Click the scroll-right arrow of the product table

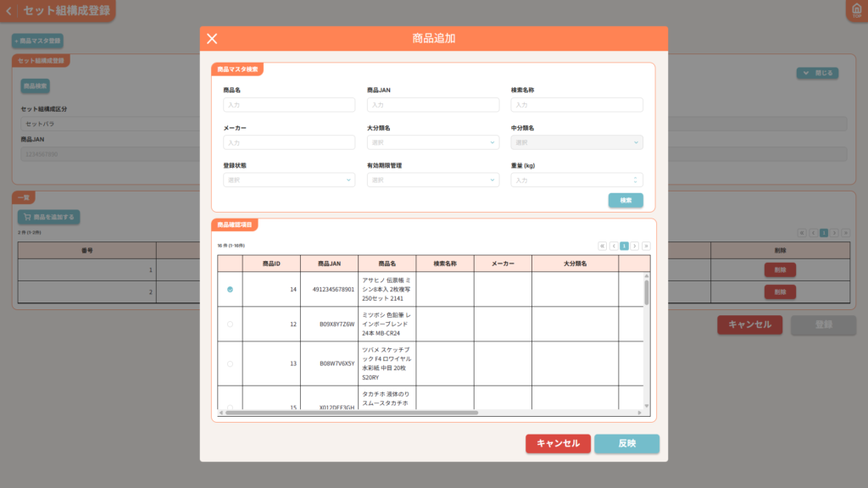(x=639, y=413)
